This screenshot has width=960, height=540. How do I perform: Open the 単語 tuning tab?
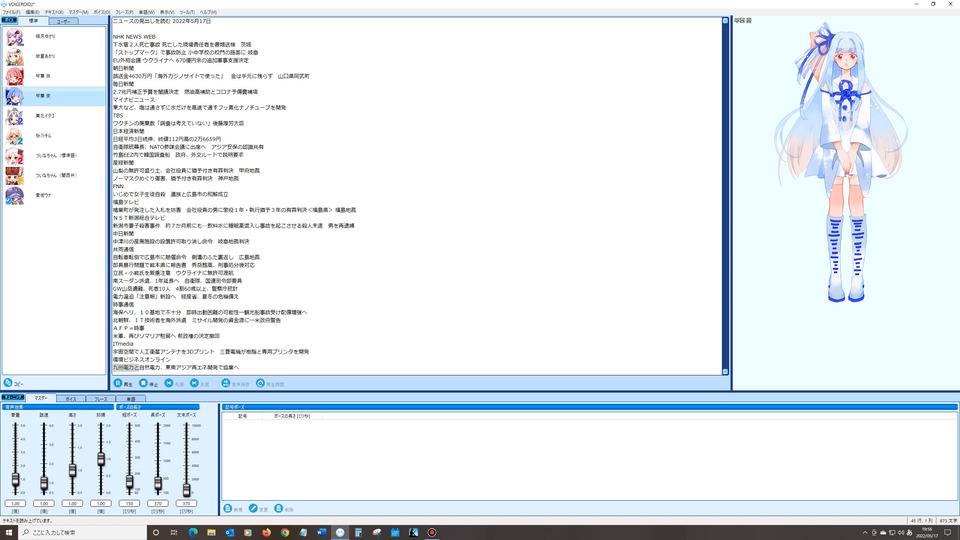[x=131, y=399]
